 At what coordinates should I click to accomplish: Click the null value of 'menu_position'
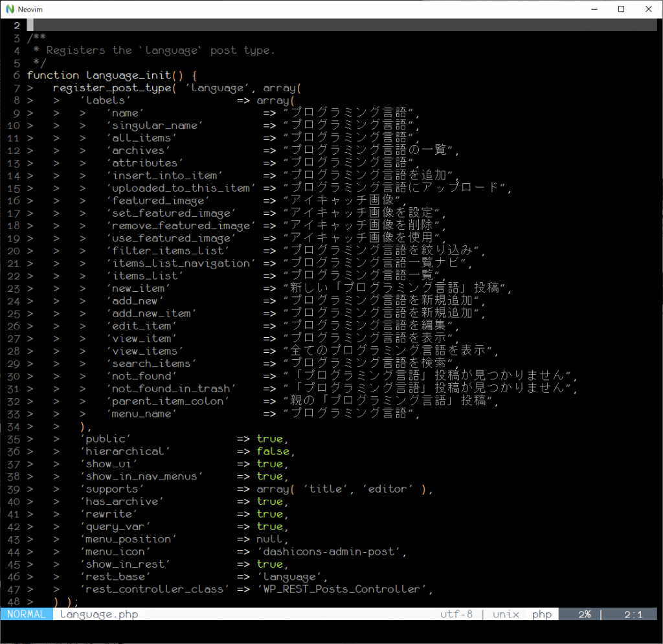[x=269, y=539]
